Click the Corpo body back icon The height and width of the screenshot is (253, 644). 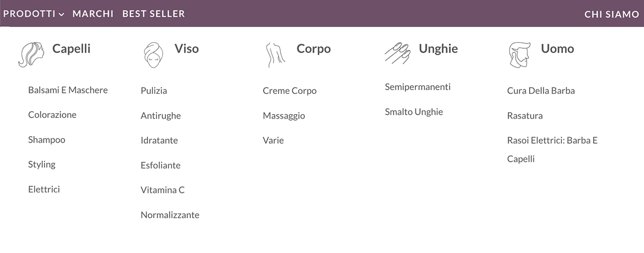[275, 55]
